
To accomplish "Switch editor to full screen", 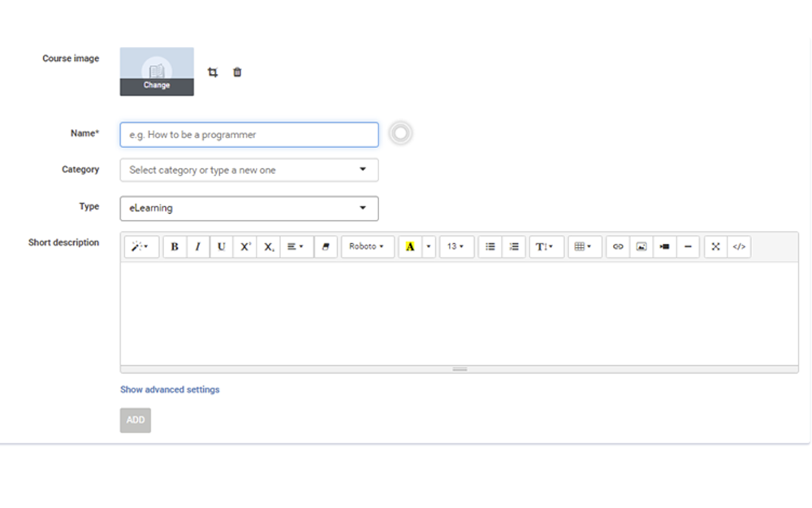I will (x=715, y=247).
